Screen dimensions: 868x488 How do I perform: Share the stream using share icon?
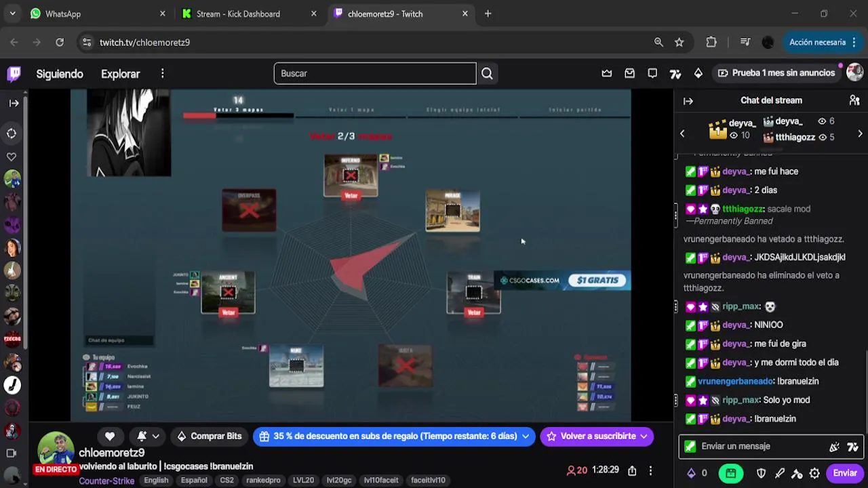[x=632, y=470]
